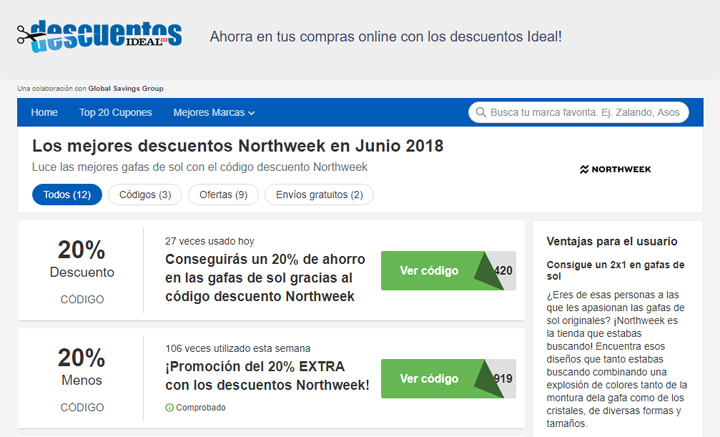The height and width of the screenshot is (437, 720).
Task: Click the 'Ventajas para el usuario' heading
Action: pyautogui.click(x=612, y=241)
